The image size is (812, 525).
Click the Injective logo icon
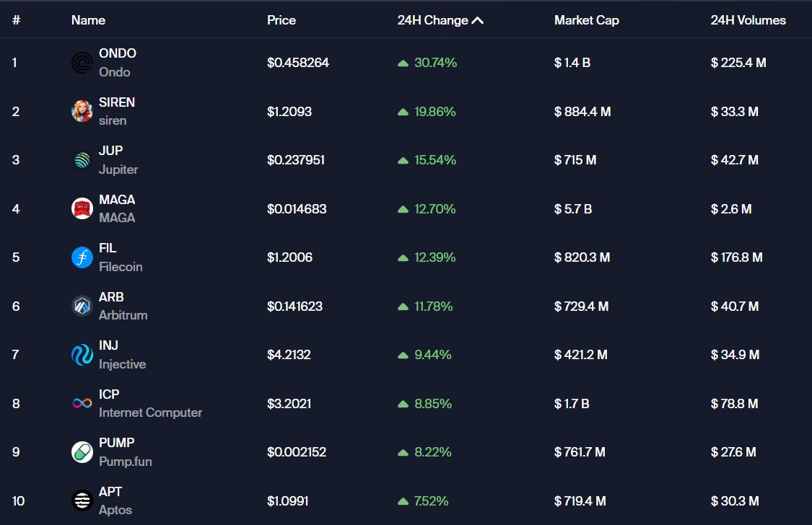82,355
